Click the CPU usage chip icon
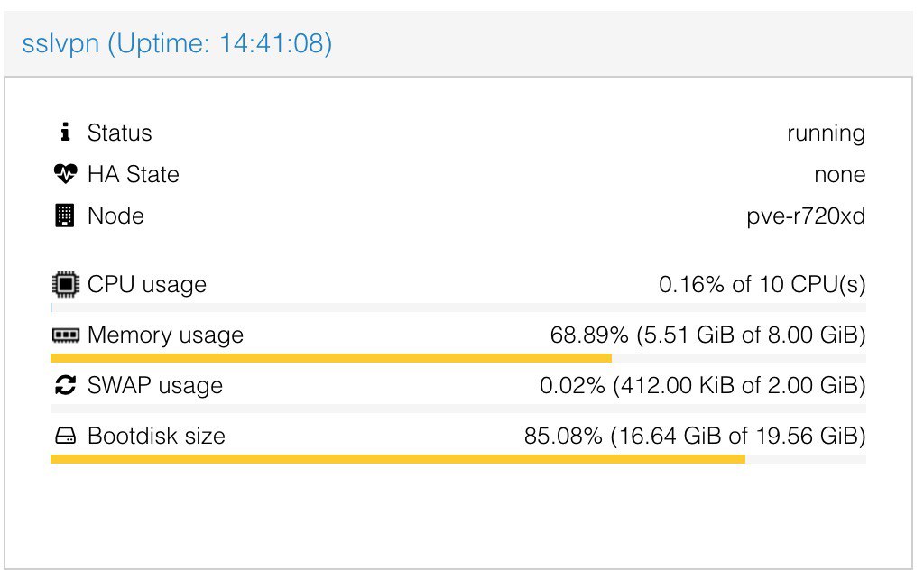Image resolution: width=924 pixels, height=579 pixels. click(x=65, y=284)
